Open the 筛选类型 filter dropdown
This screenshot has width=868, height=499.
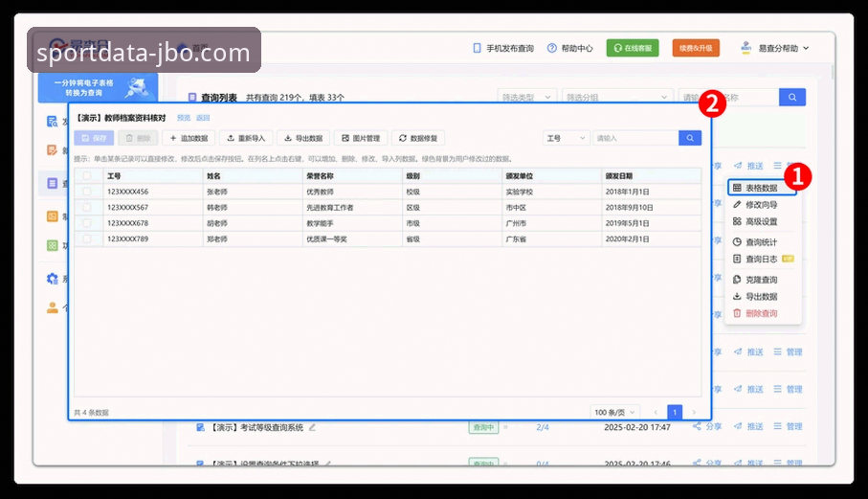pyautogui.click(x=526, y=97)
